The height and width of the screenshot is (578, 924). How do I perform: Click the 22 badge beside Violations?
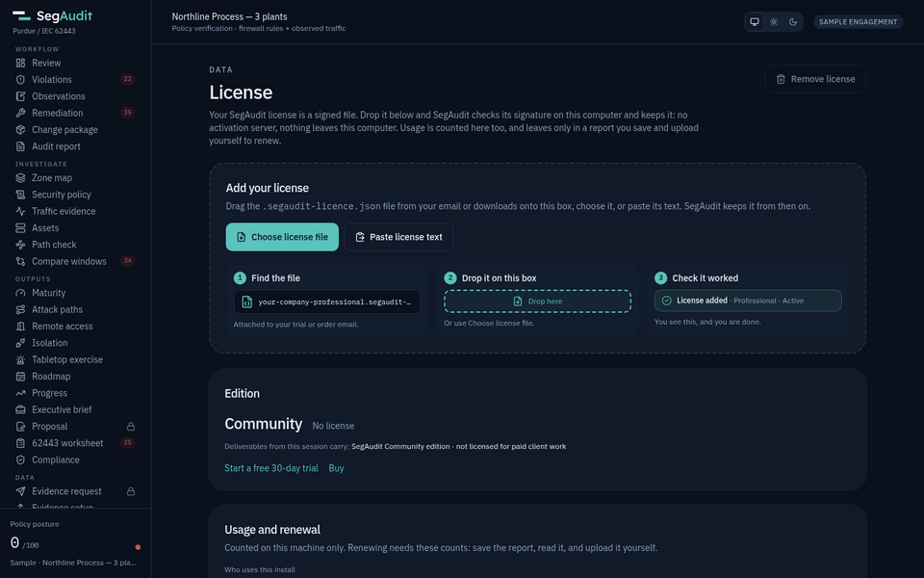coord(127,79)
